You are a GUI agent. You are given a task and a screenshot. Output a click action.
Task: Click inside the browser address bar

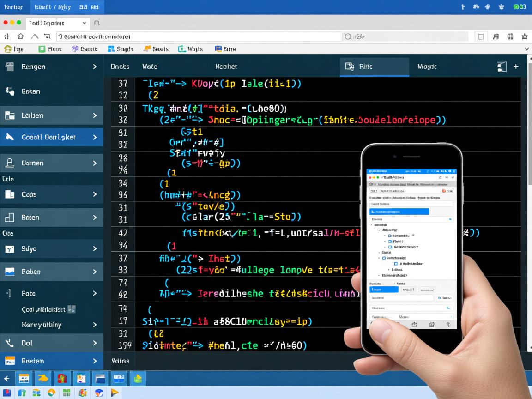(x=199, y=36)
